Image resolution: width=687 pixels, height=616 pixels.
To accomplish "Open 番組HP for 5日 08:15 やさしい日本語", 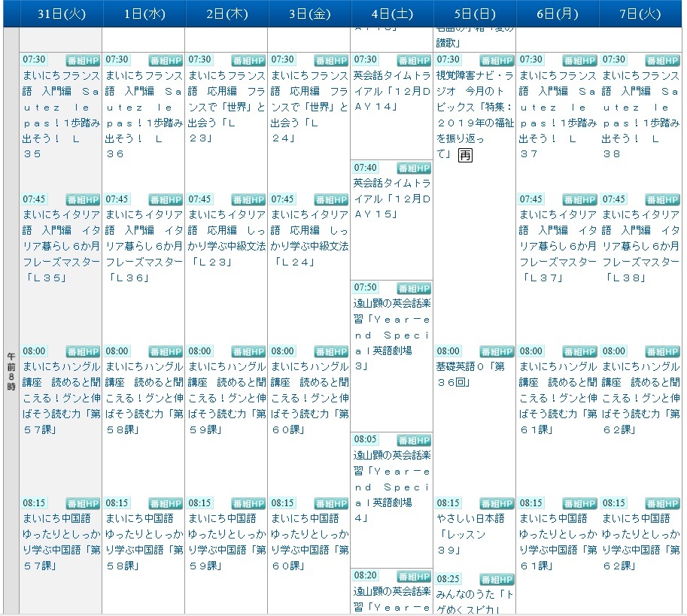I will point(497,503).
